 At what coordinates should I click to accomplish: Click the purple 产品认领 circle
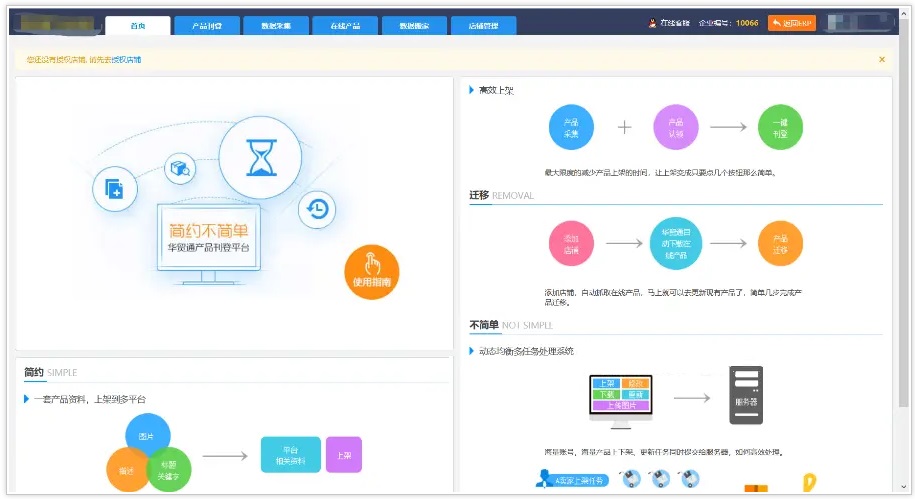click(676, 127)
